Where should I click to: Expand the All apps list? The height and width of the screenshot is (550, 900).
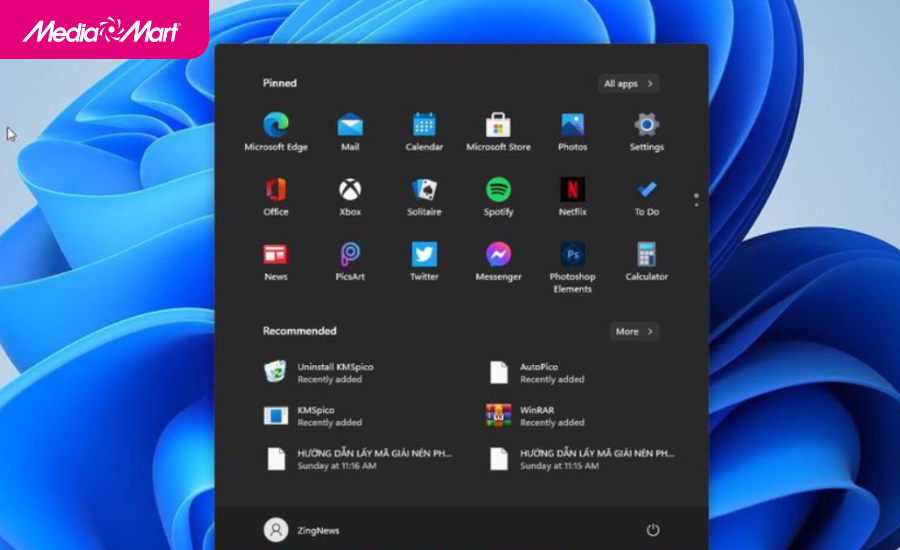coord(629,84)
